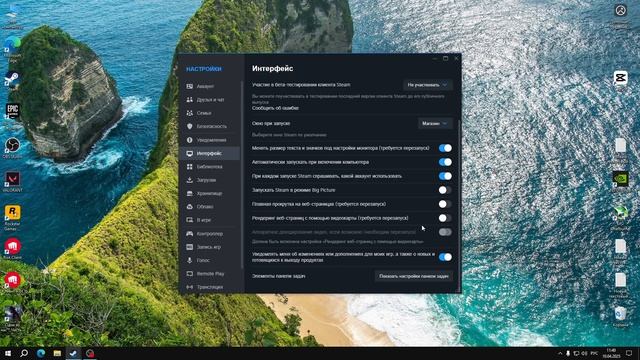
Task: Enable launching Steam in Big Picture mode
Action: click(445, 190)
